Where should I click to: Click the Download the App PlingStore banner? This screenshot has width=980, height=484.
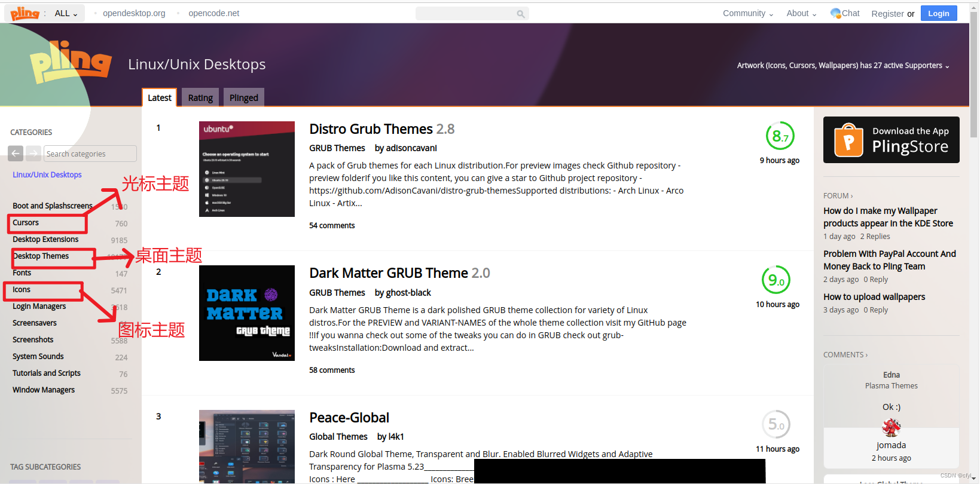[892, 140]
